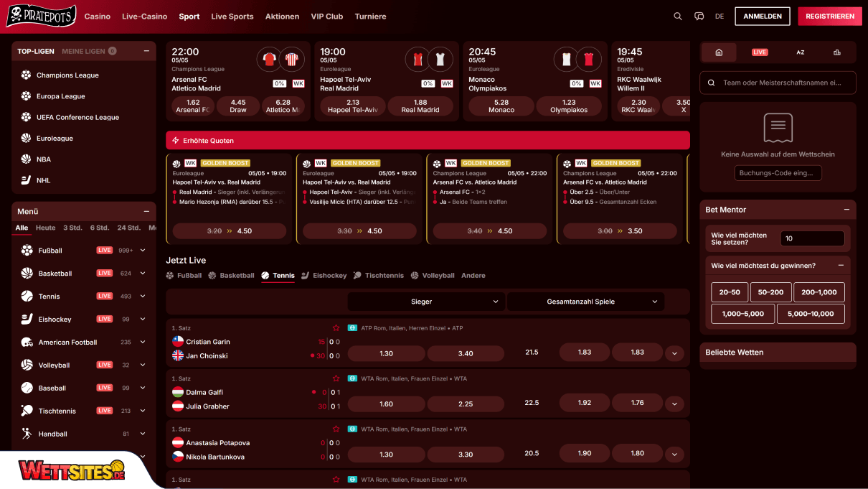Open live stream icon for ATP Rom match
This screenshot has height=489, width=868.
coord(352,328)
